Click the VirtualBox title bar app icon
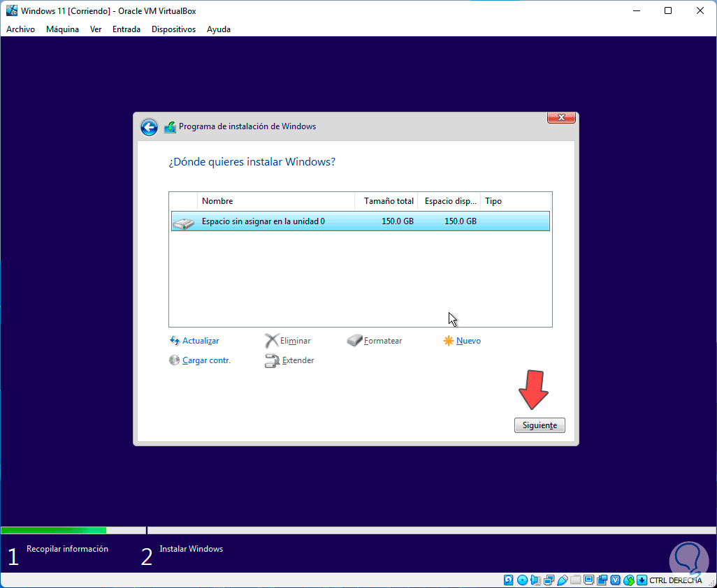This screenshot has width=717, height=588. (11, 10)
